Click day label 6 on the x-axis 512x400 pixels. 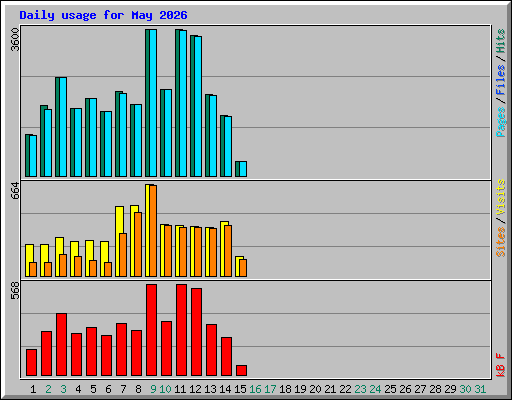(108, 389)
